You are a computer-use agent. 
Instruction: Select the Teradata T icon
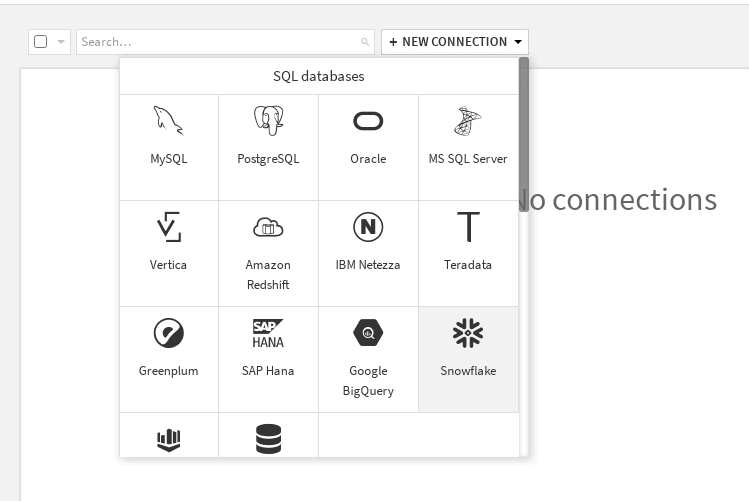(468, 227)
